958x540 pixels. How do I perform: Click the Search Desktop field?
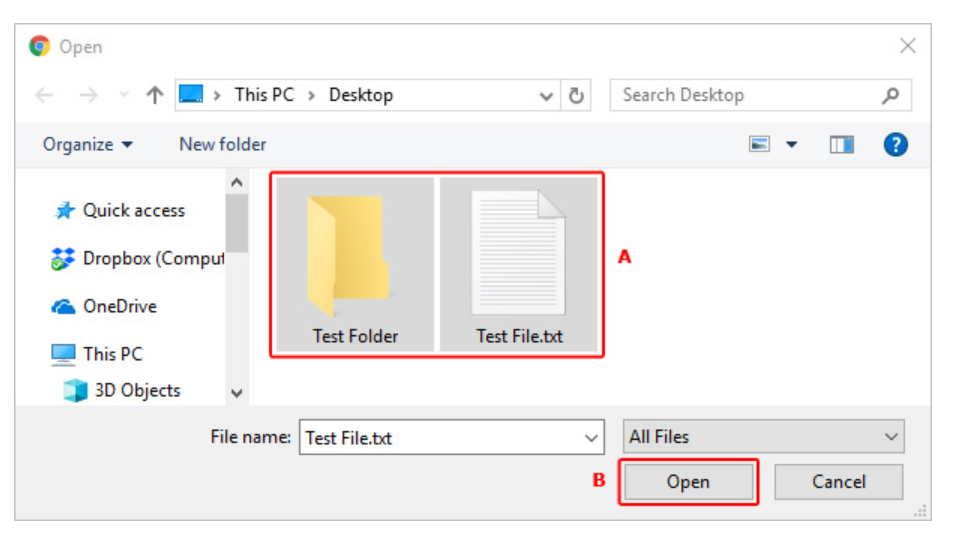coord(745,95)
